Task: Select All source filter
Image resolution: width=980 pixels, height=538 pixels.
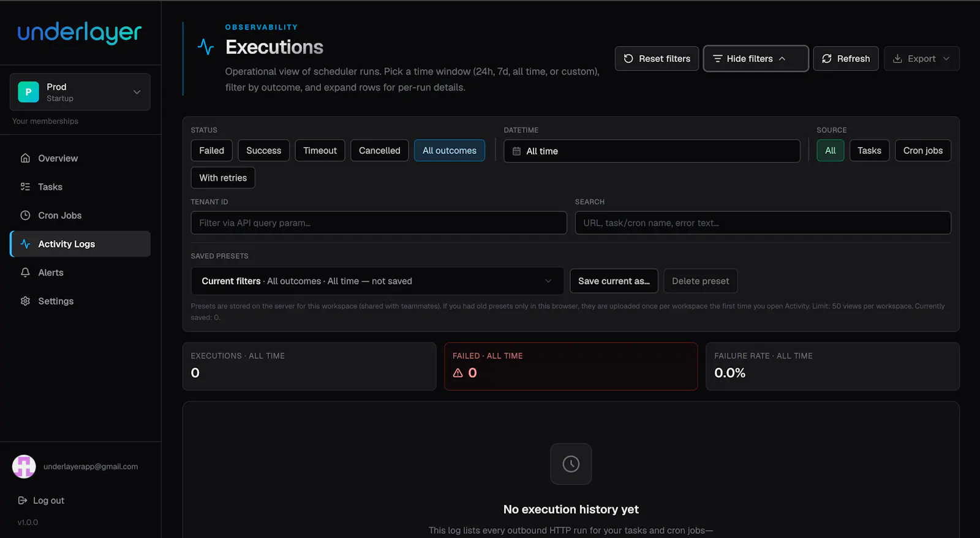Action: (x=830, y=151)
